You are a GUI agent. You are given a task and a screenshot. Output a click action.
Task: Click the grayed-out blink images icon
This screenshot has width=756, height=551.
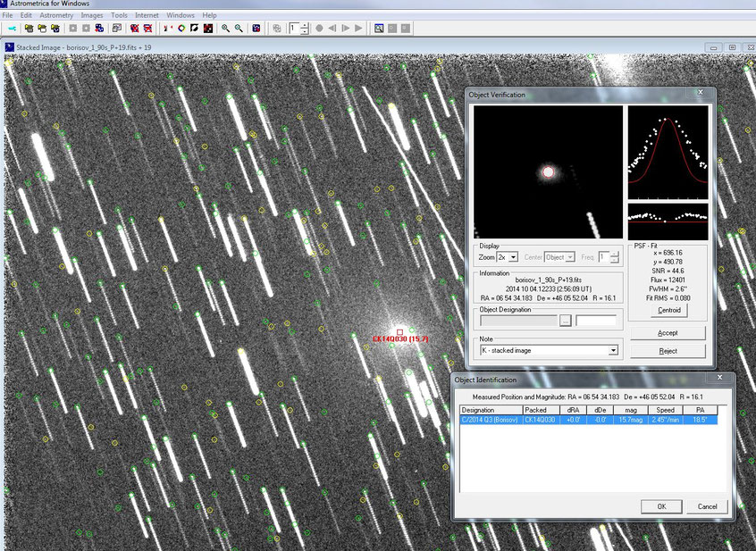(x=277, y=29)
